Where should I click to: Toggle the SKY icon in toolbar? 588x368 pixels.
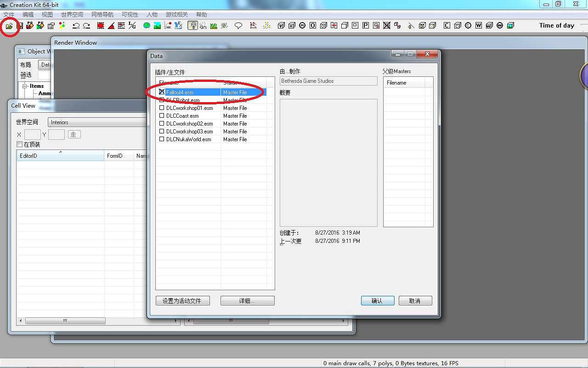pyautogui.click(x=203, y=26)
